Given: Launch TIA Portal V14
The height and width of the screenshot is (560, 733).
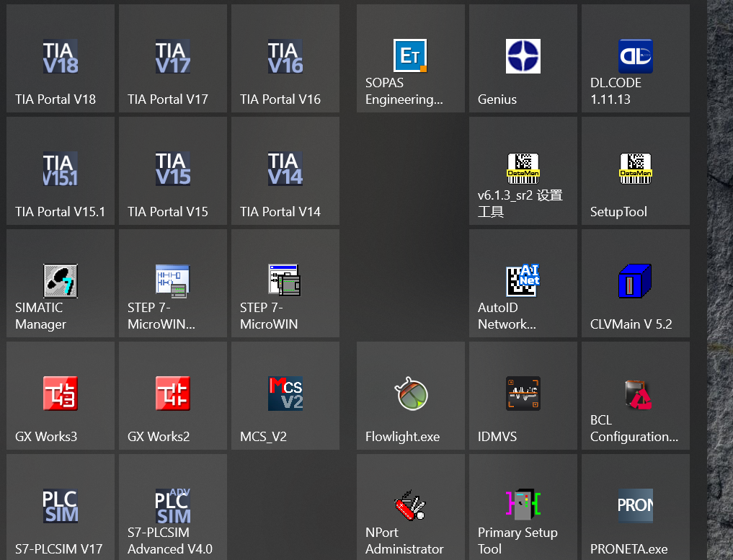Looking at the screenshot, I should click(285, 171).
